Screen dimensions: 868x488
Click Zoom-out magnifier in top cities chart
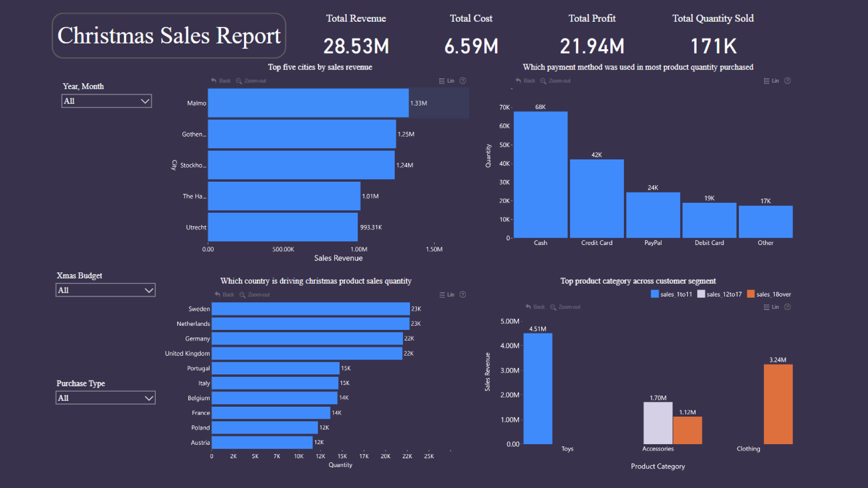point(239,81)
